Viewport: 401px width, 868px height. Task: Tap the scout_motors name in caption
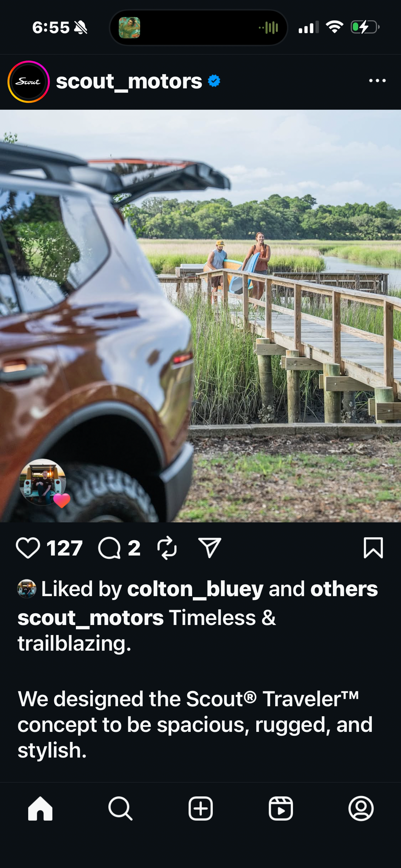[x=91, y=618]
